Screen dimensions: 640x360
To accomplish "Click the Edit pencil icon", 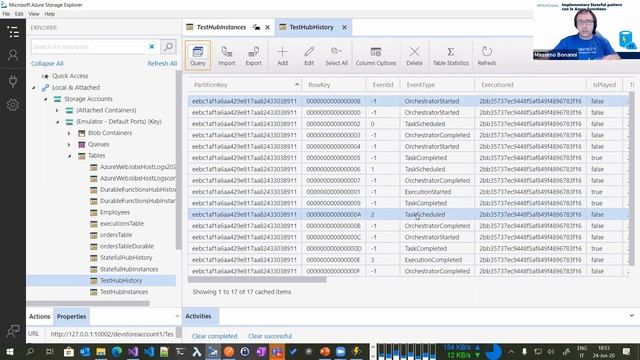I will click(x=309, y=55).
